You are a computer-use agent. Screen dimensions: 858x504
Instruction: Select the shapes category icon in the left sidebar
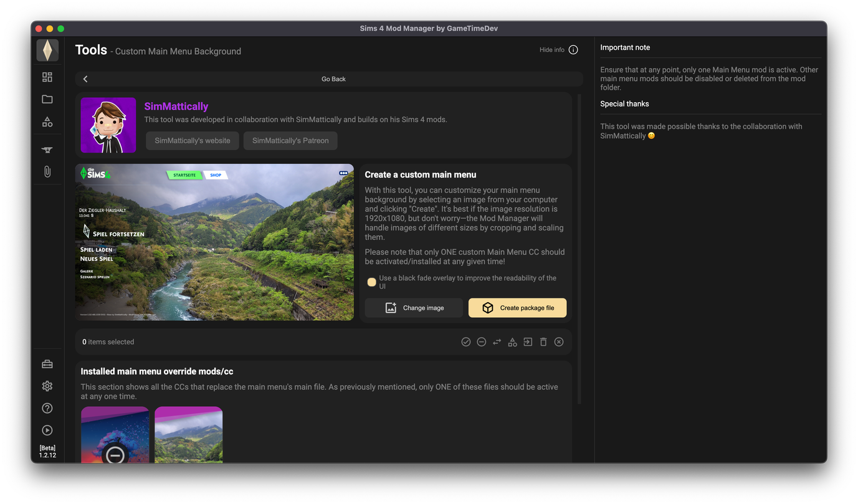47,121
